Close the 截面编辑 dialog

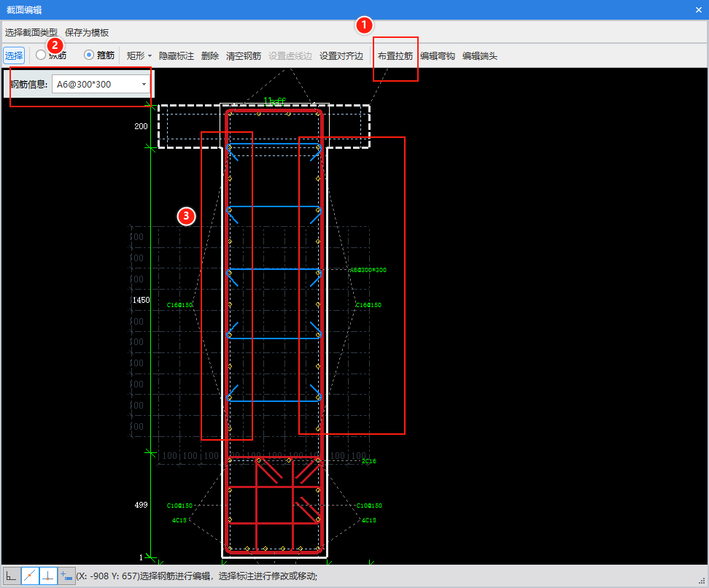click(699, 9)
